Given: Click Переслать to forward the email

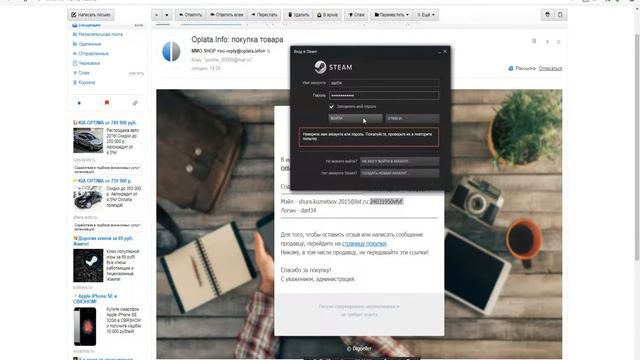Looking at the screenshot, I should (264, 15).
